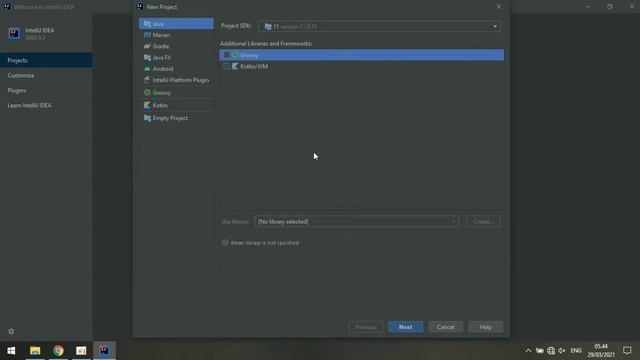The image size is (640, 360).
Task: Click ENG language indicator
Action: pyautogui.click(x=576, y=351)
